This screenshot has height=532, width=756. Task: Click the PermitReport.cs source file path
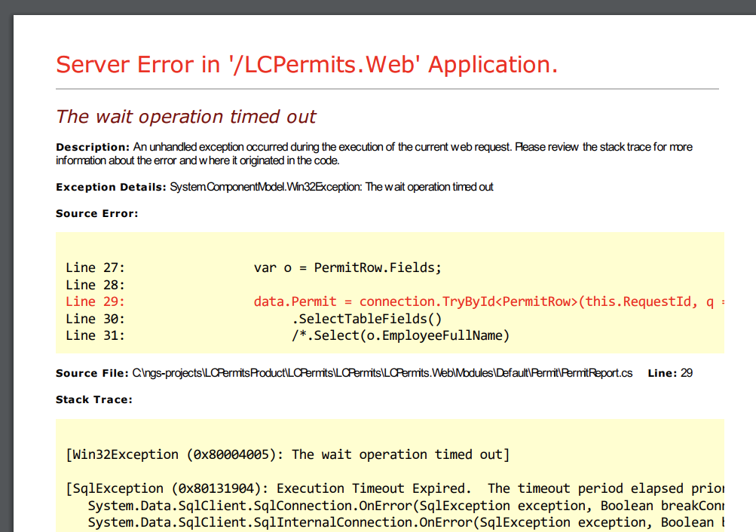(382, 373)
